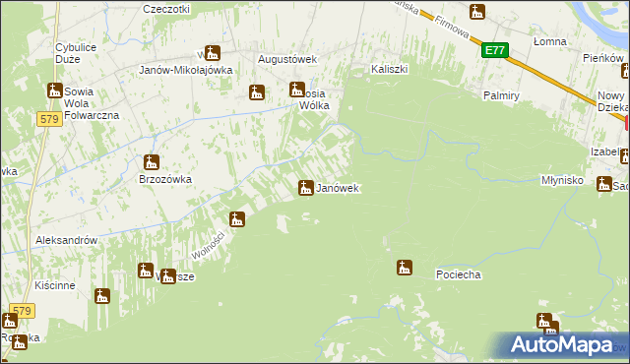Click the upper yellow 579 road shield
Viewport: 630px width, 364px height.
pos(50,119)
